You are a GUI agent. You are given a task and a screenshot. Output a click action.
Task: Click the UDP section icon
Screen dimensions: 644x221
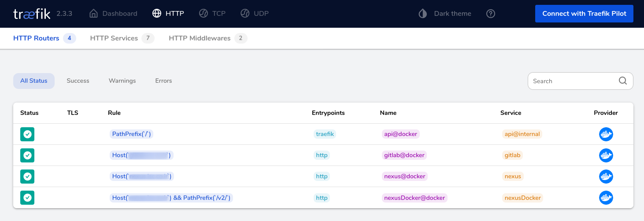[245, 14]
